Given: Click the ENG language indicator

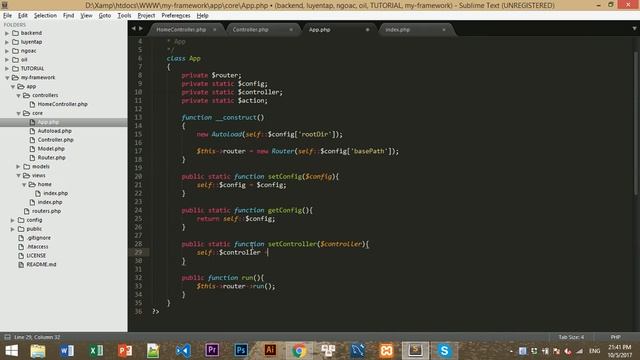Looking at the screenshot, I should point(595,351).
